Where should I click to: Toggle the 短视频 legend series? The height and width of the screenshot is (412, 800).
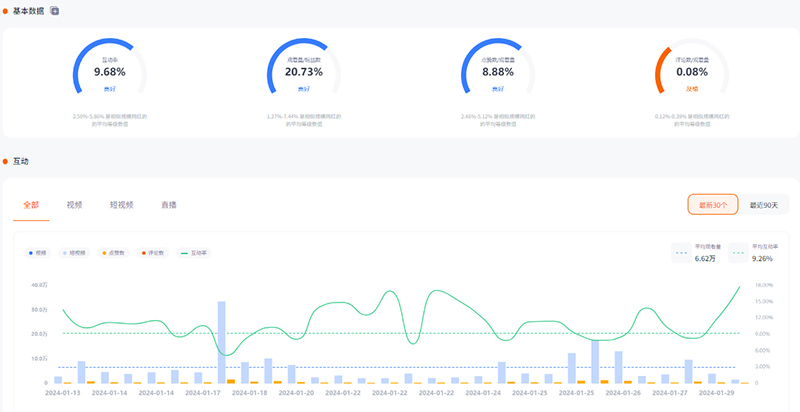tap(72, 253)
